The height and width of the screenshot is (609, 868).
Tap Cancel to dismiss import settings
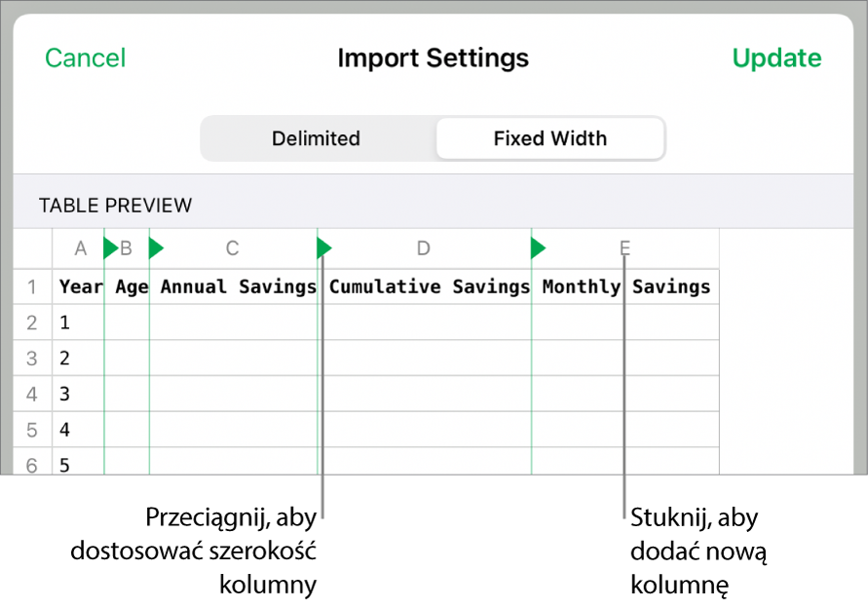(x=86, y=58)
